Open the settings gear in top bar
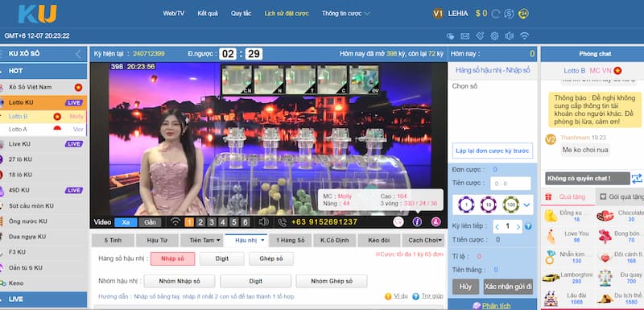 point(494,36)
